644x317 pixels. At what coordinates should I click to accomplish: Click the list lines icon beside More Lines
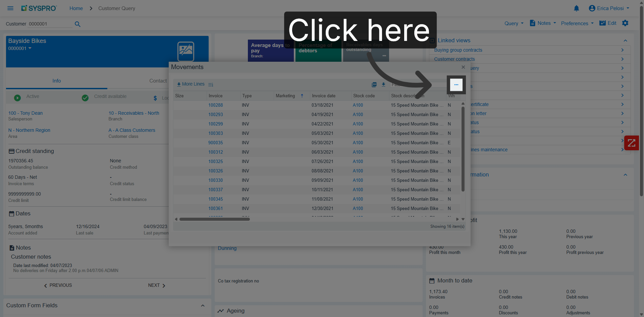[211, 85]
